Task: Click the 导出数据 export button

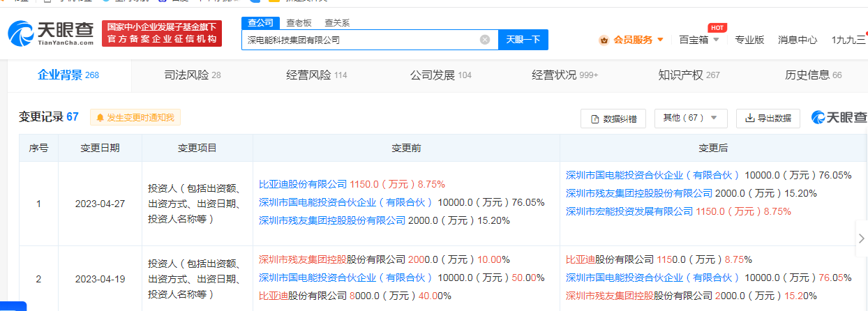Action: (x=768, y=118)
